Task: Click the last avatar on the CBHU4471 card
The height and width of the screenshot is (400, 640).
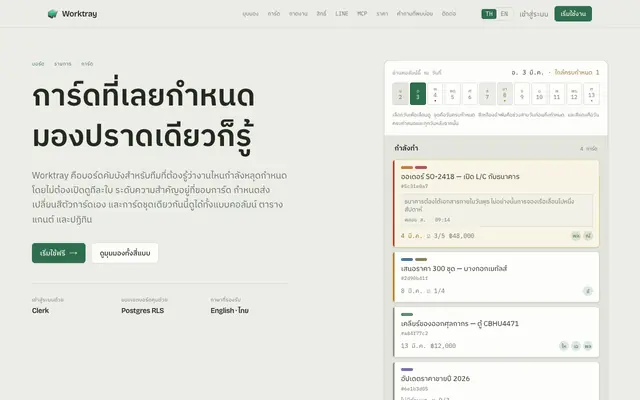Action: point(588,346)
